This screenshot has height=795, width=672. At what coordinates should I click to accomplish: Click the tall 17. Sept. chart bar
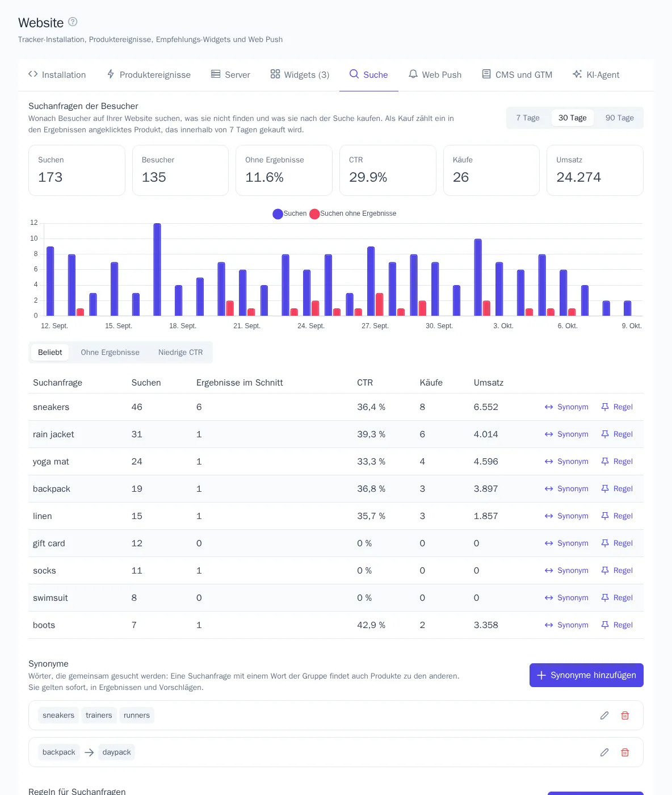(157, 270)
